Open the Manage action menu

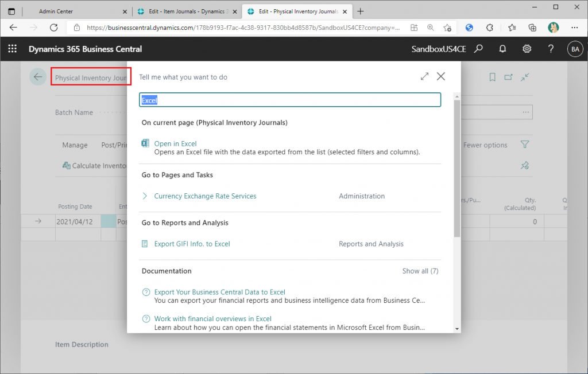click(75, 145)
